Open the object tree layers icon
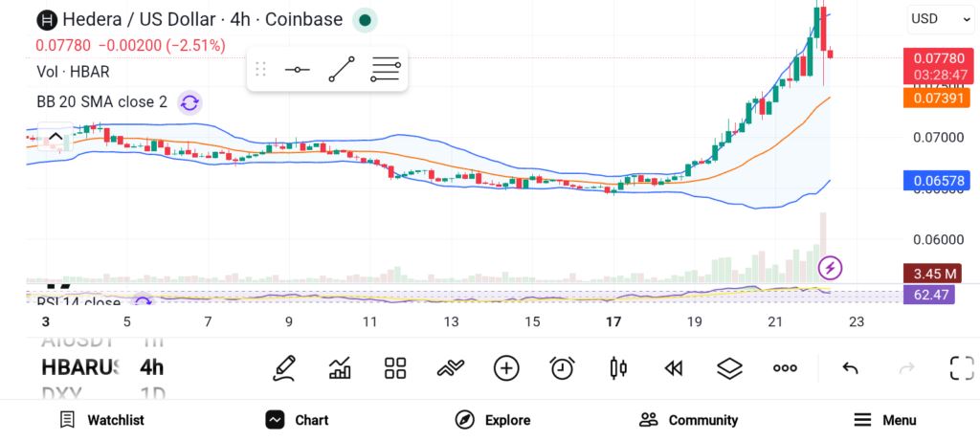The image size is (980, 441). click(x=729, y=368)
